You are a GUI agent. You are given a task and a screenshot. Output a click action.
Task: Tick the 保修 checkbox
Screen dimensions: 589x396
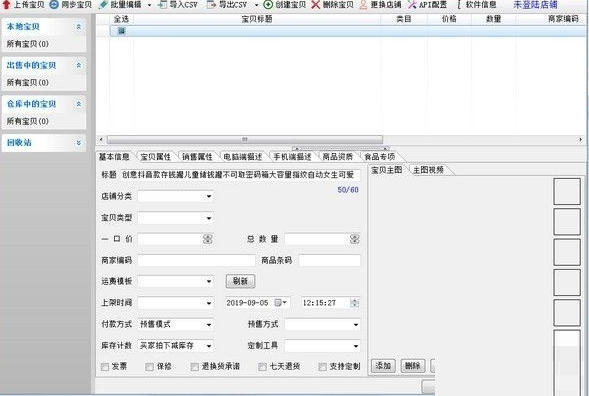pyautogui.click(x=150, y=367)
